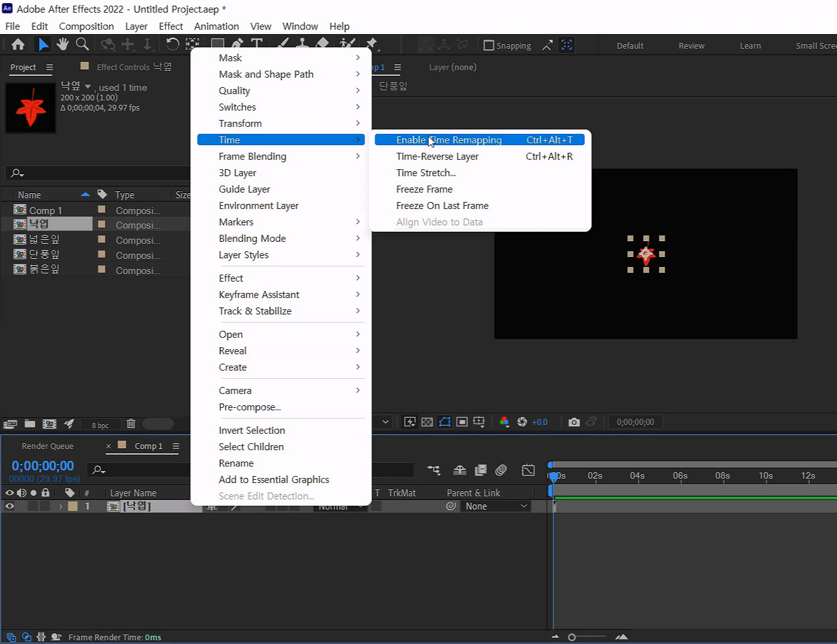Viewport: 837px width, 644px height.
Task: Click the Motion Blur enable icon in timeline
Action: [501, 470]
